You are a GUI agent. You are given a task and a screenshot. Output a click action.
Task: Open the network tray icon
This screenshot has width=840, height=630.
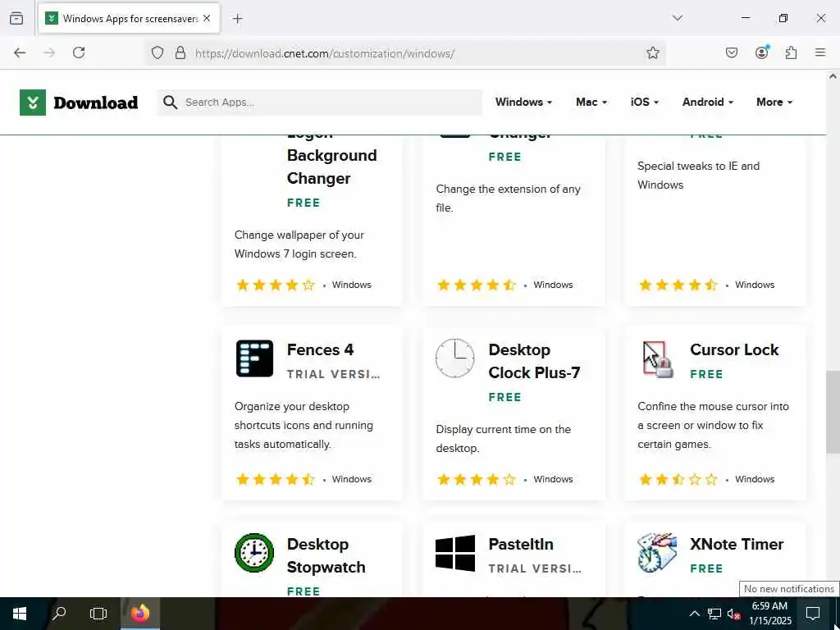pyautogui.click(x=714, y=614)
